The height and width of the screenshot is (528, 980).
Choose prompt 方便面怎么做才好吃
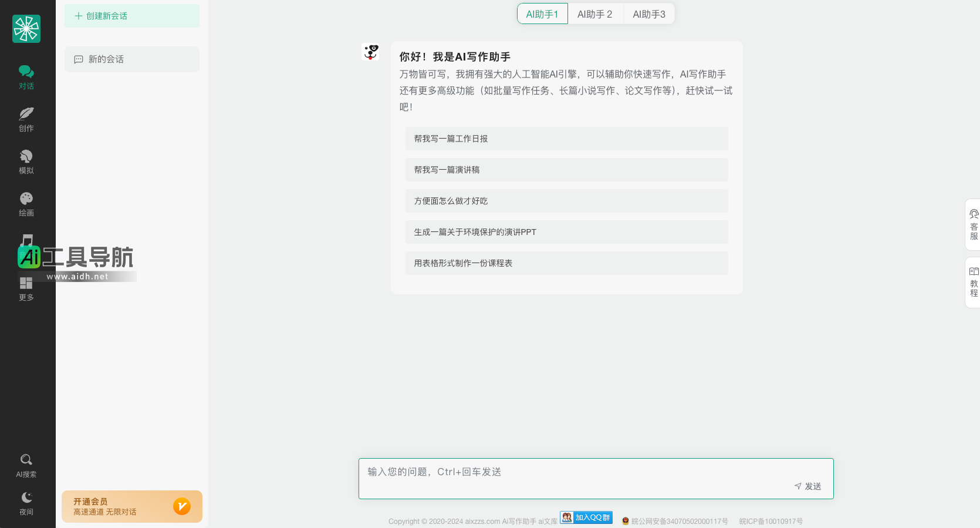pos(566,201)
